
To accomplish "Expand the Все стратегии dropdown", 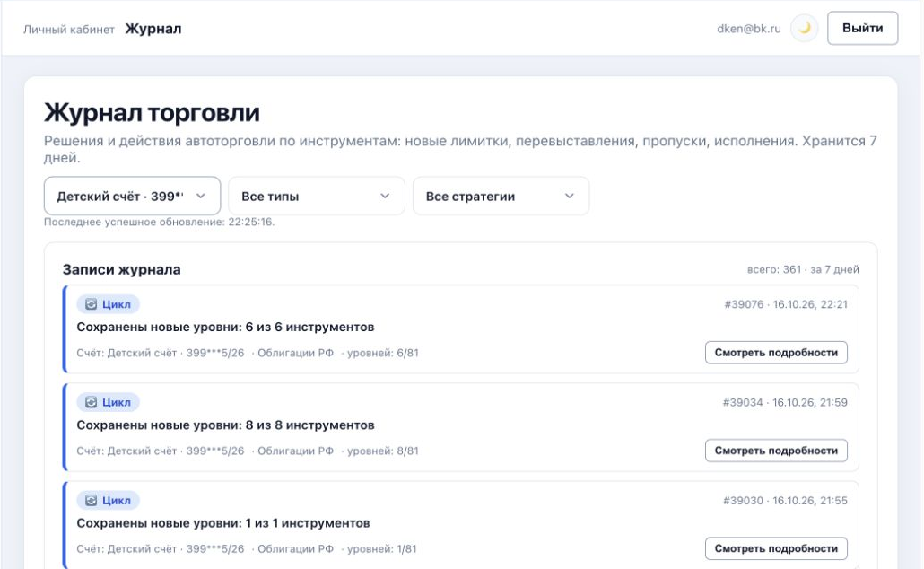I will (501, 196).
